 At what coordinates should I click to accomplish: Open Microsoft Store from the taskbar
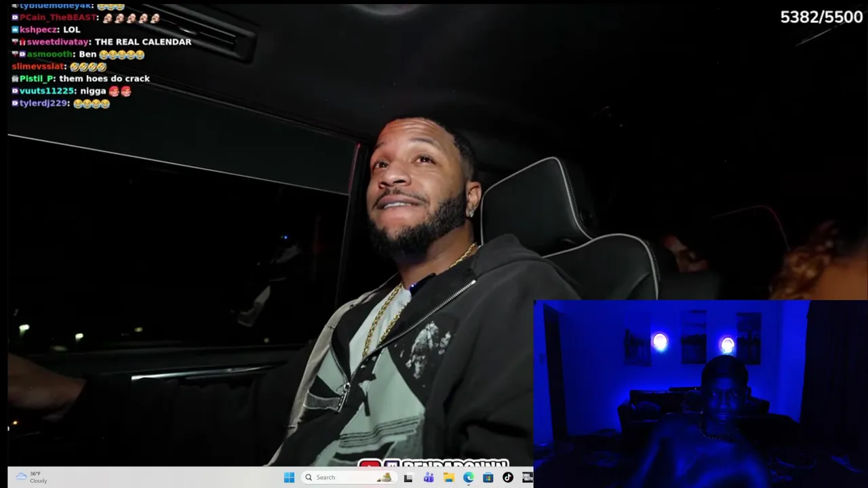click(488, 478)
